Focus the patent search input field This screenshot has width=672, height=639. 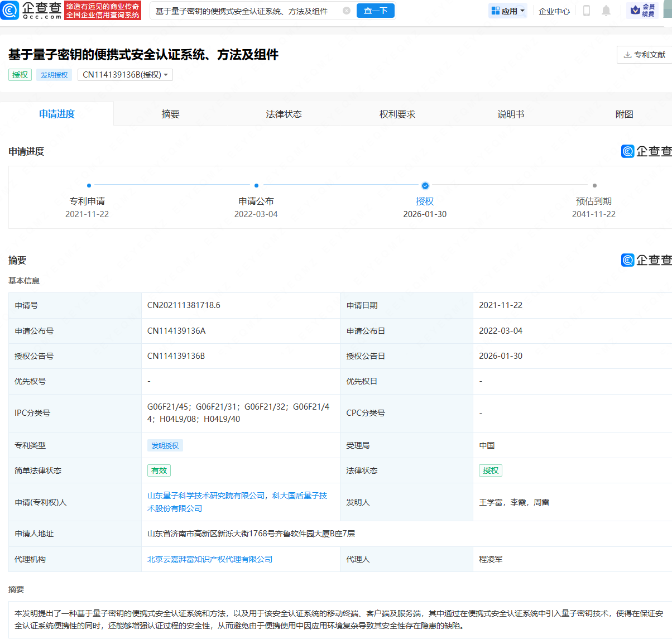click(x=246, y=11)
